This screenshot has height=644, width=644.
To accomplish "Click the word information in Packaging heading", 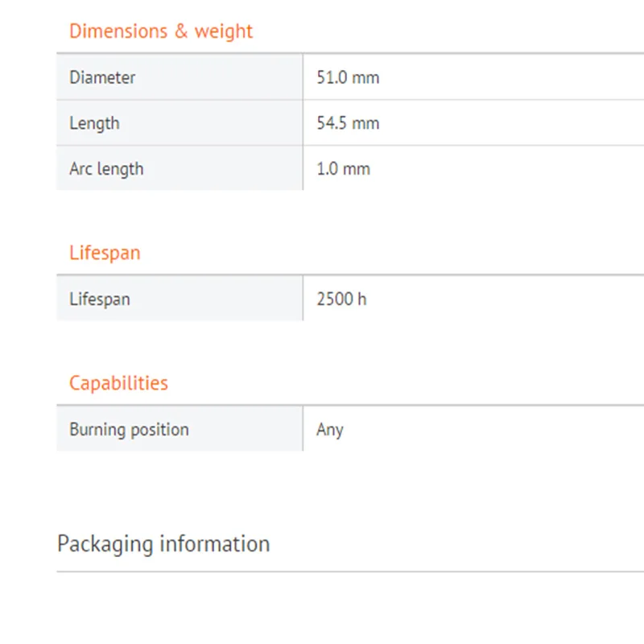I will point(215,544).
